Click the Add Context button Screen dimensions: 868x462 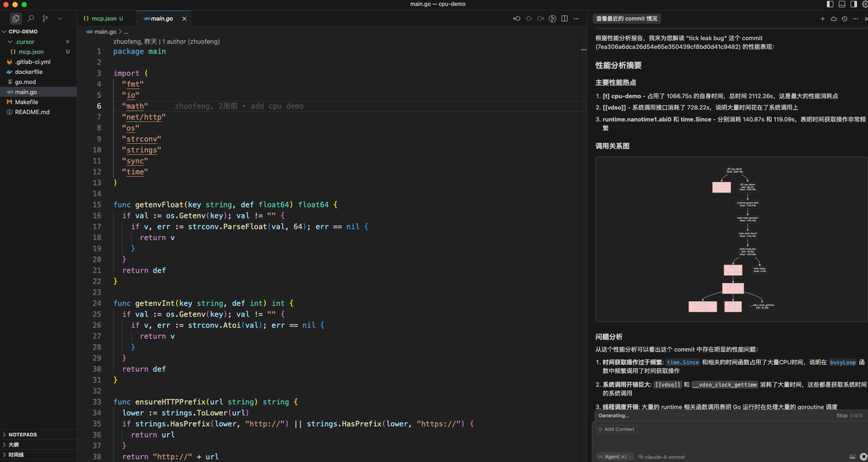(616, 429)
